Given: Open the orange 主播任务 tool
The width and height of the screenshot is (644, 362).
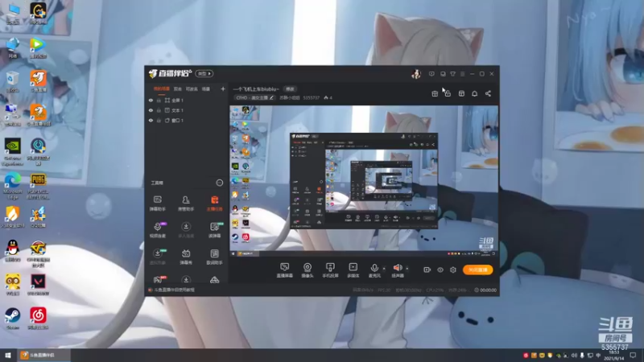Looking at the screenshot, I should pos(214,203).
